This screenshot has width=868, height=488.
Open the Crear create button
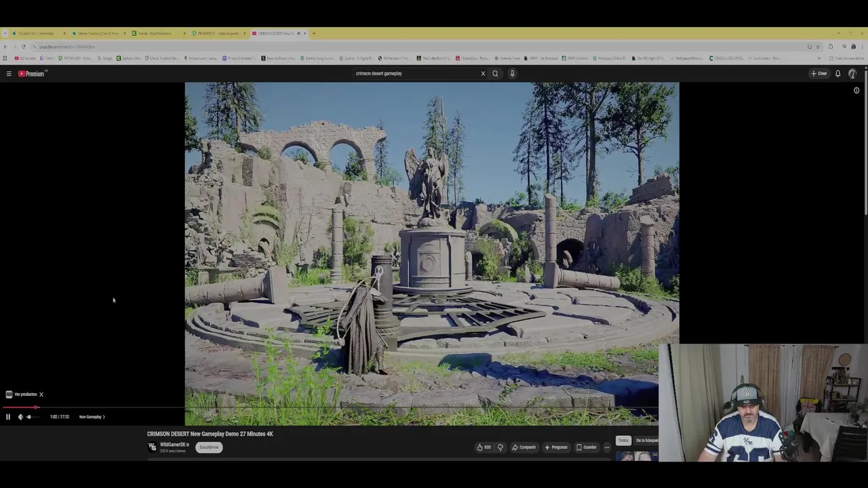pyautogui.click(x=819, y=73)
